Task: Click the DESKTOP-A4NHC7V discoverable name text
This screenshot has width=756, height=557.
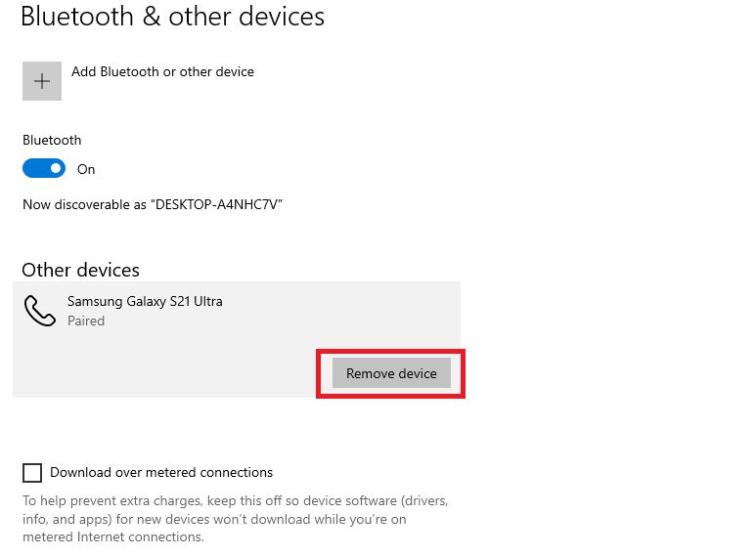Action: pos(216,204)
